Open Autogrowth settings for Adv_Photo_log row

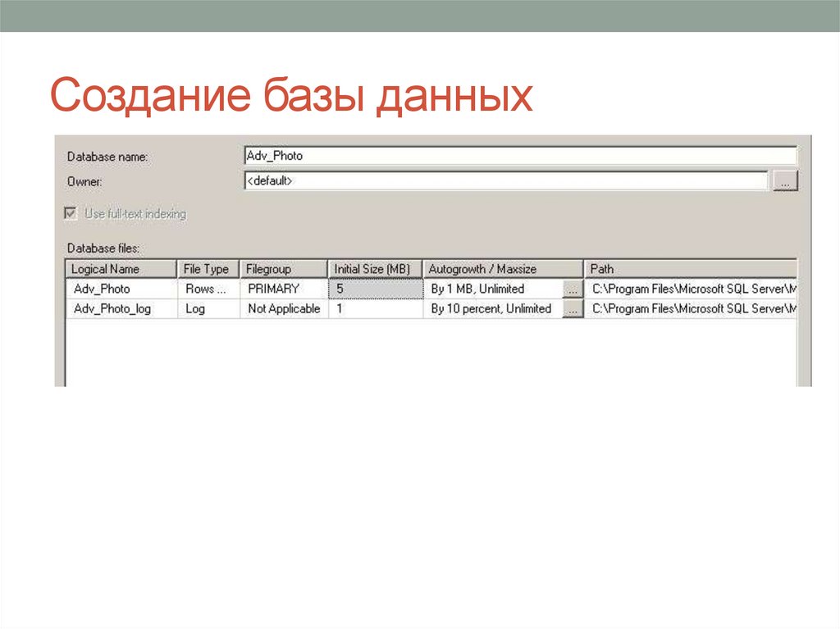[572, 308]
